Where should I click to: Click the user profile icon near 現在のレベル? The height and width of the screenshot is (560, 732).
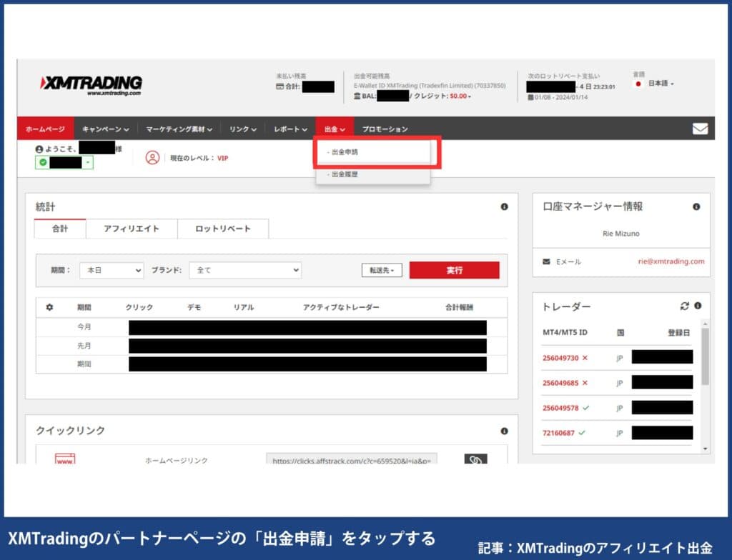click(152, 159)
